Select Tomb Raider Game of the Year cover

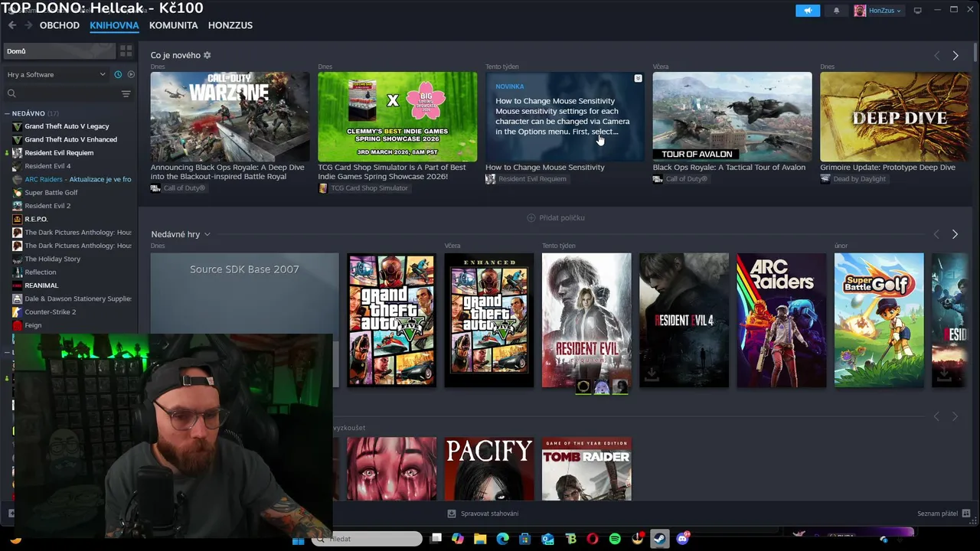pyautogui.click(x=586, y=469)
